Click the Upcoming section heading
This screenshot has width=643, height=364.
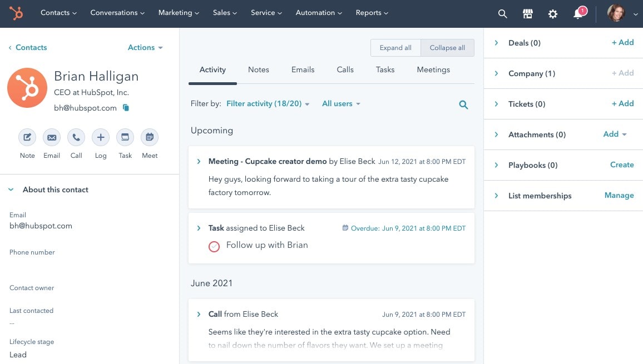coord(211,131)
